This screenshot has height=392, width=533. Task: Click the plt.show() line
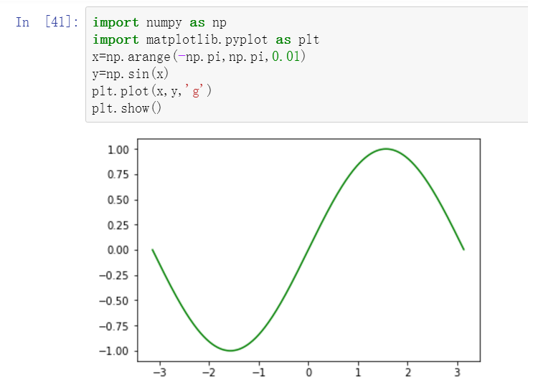(x=121, y=108)
